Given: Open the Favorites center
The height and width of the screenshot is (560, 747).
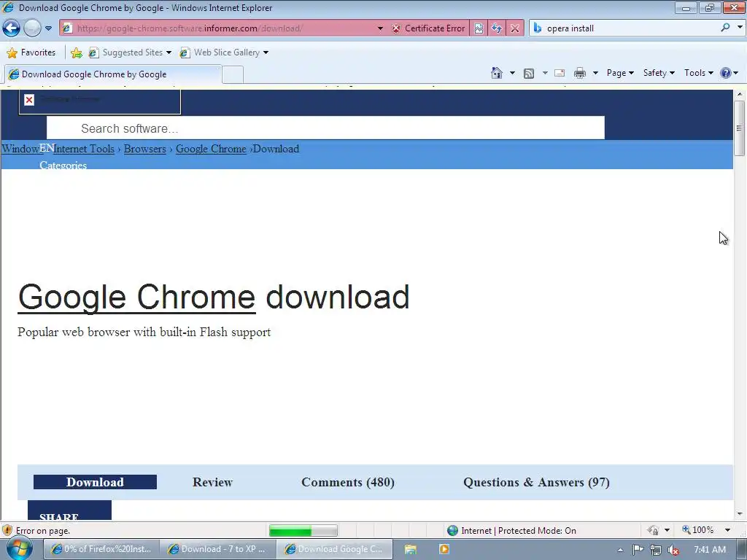Looking at the screenshot, I should pyautogui.click(x=31, y=52).
